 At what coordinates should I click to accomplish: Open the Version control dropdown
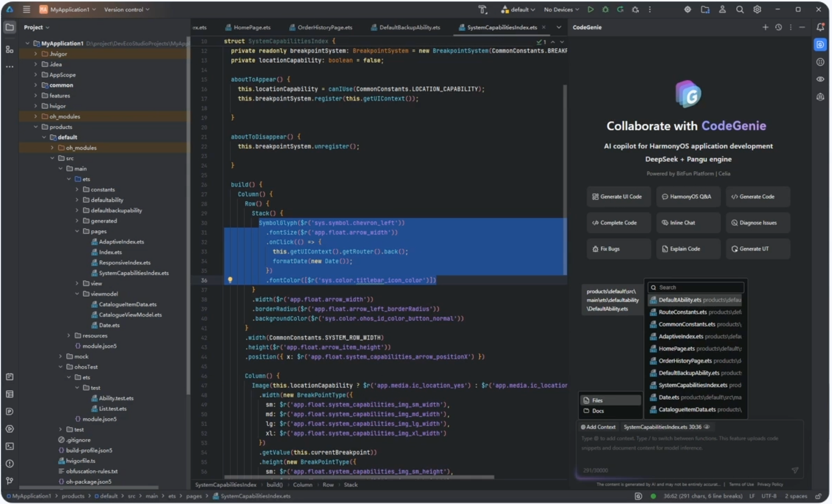pos(127,10)
